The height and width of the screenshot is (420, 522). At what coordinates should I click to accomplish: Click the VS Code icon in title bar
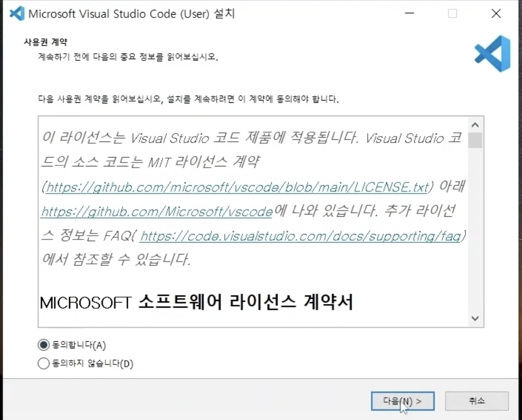pyautogui.click(x=17, y=14)
